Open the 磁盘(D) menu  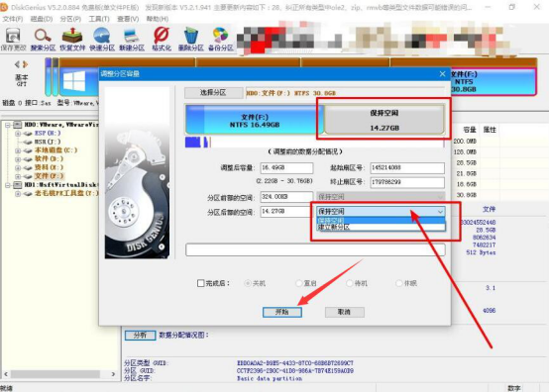42,19
